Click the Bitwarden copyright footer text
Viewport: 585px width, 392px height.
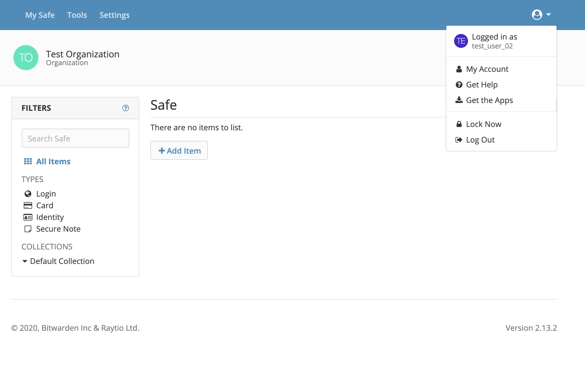tap(75, 328)
